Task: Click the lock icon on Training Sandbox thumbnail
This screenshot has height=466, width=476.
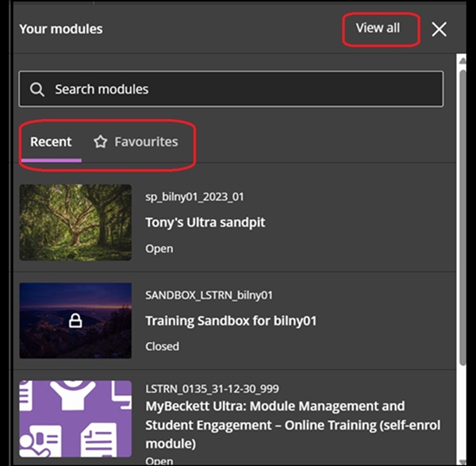Action: 75,321
